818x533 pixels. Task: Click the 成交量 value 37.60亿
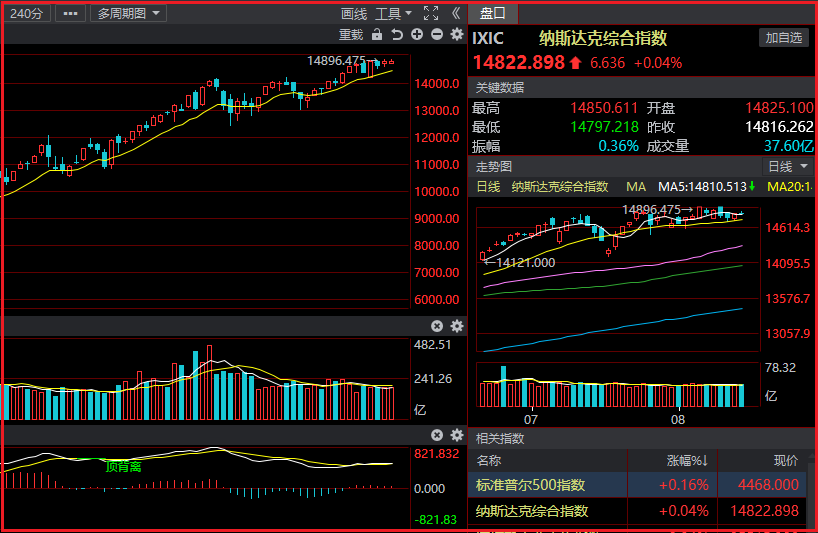[x=789, y=146]
